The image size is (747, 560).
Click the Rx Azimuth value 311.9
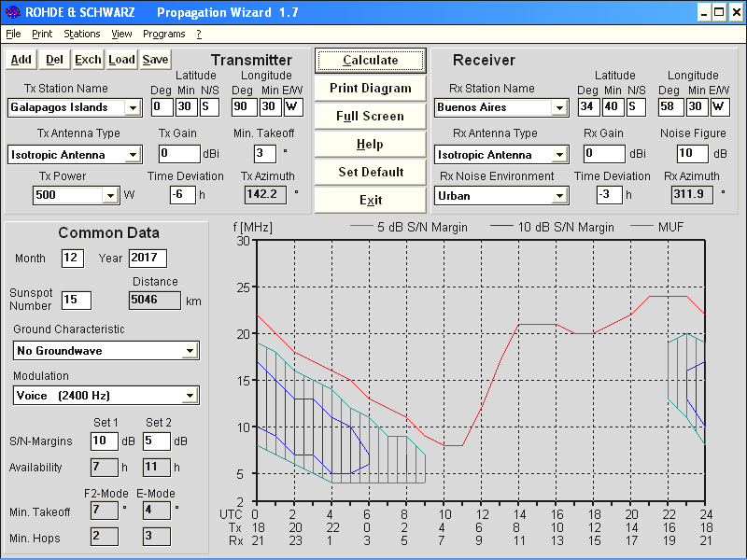(692, 195)
